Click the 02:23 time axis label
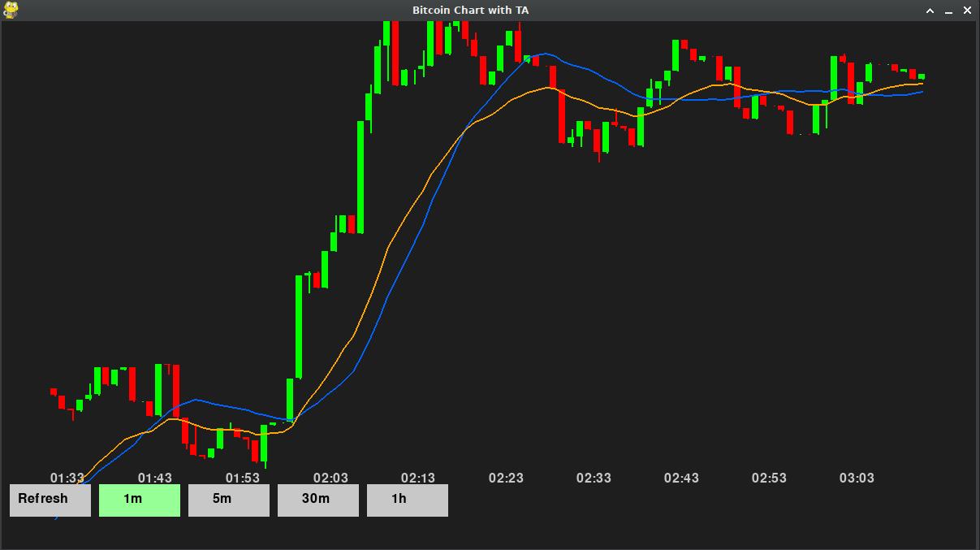This screenshot has height=550, width=980. (506, 478)
